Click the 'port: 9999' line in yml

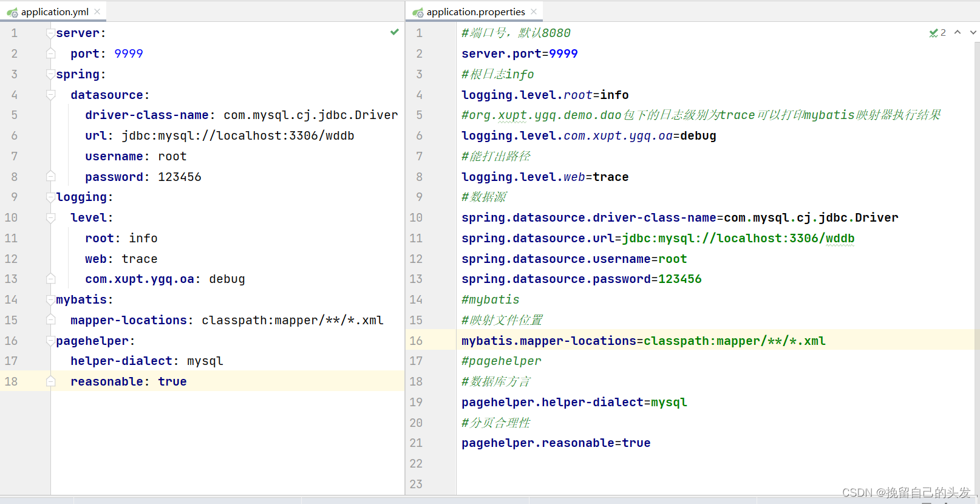click(x=107, y=53)
